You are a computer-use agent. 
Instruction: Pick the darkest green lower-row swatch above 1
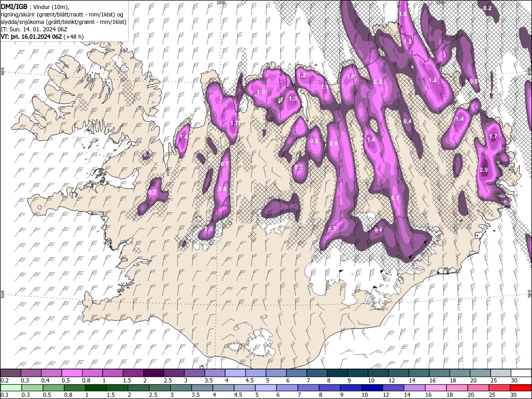(x=96, y=388)
